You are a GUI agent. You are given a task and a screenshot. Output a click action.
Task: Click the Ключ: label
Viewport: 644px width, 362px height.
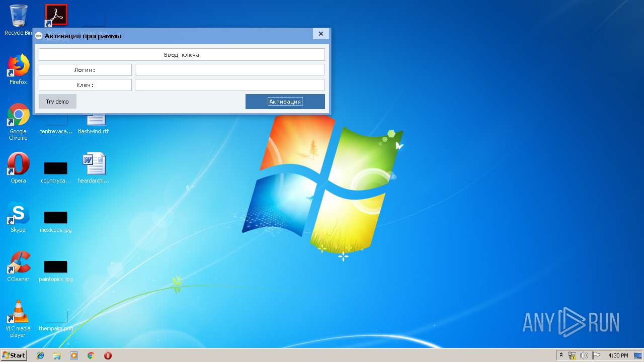click(85, 85)
